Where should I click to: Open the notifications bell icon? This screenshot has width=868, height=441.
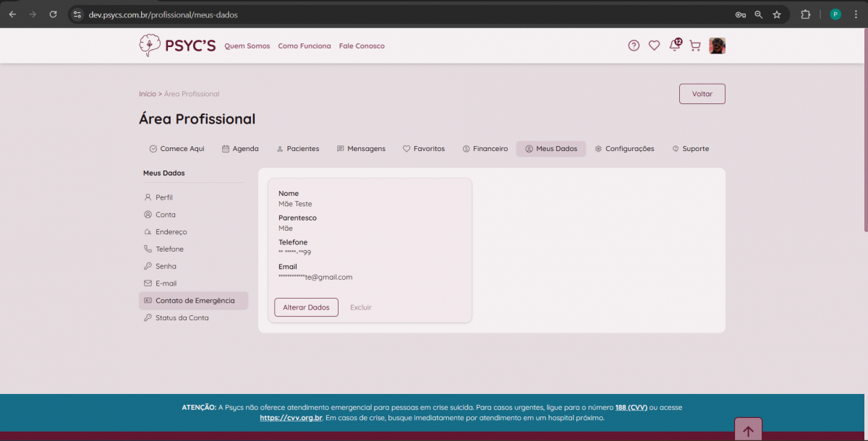coord(674,46)
